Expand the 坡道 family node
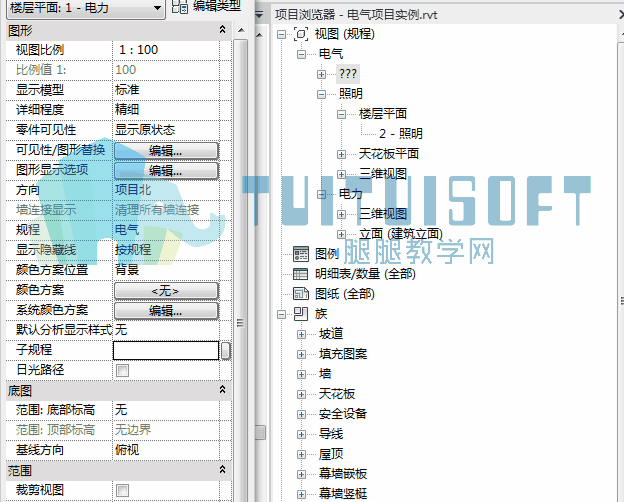 coord(301,334)
